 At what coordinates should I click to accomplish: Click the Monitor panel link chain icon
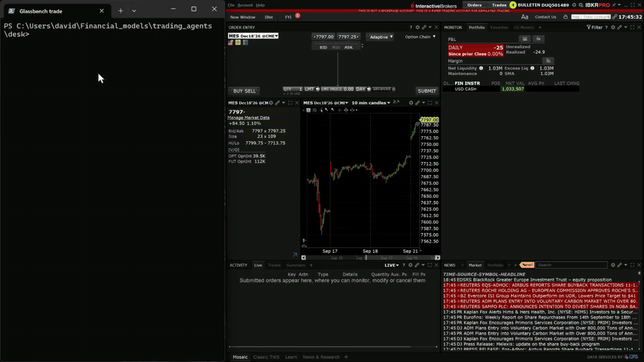pos(619,27)
